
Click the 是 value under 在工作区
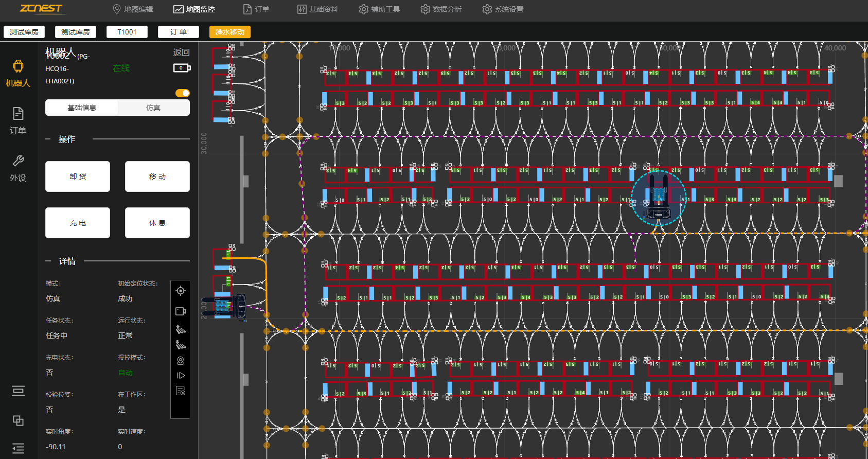click(x=121, y=410)
